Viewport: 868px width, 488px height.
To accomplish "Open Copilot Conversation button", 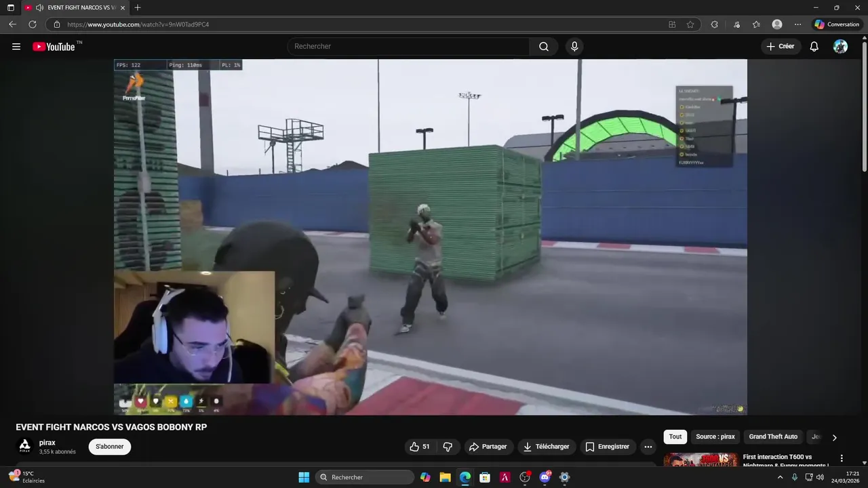I will (837, 24).
